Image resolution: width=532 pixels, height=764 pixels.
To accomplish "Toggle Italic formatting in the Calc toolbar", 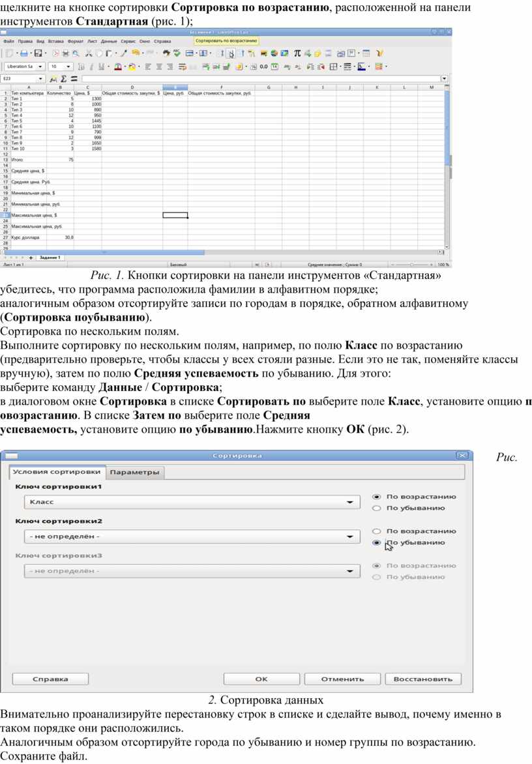I will pyautogui.click(x=91, y=66).
